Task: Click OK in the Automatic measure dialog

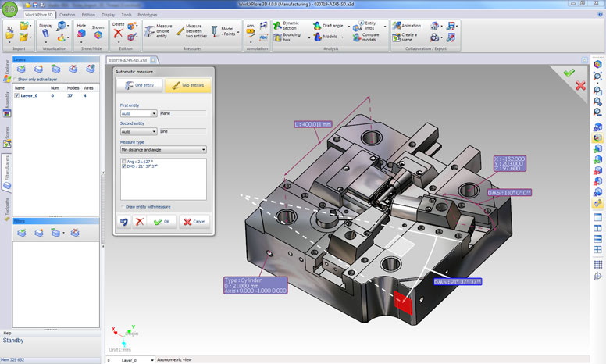Action: click(x=162, y=222)
